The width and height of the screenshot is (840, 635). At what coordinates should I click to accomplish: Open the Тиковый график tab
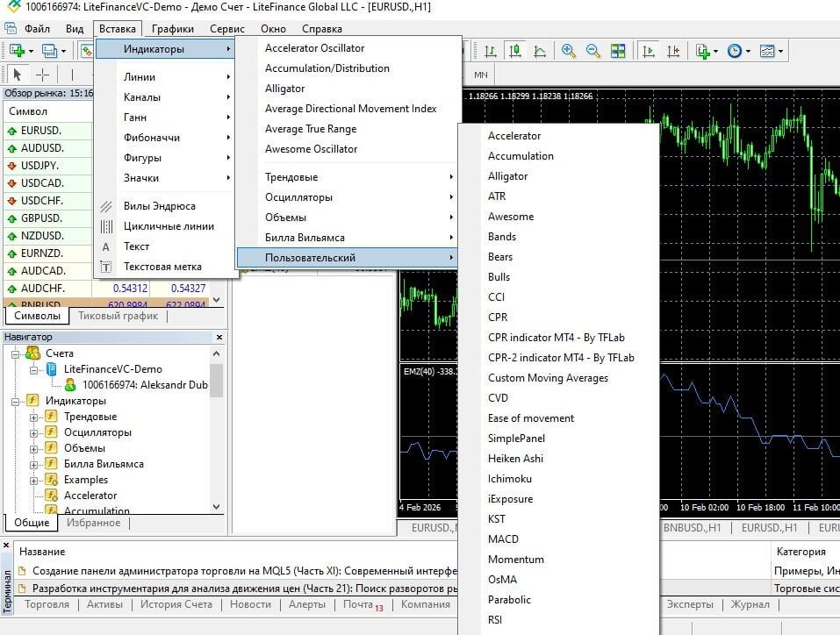click(x=118, y=316)
